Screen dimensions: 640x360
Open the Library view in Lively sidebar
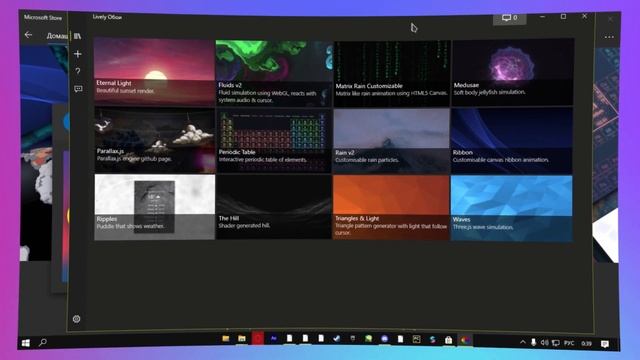[78, 36]
